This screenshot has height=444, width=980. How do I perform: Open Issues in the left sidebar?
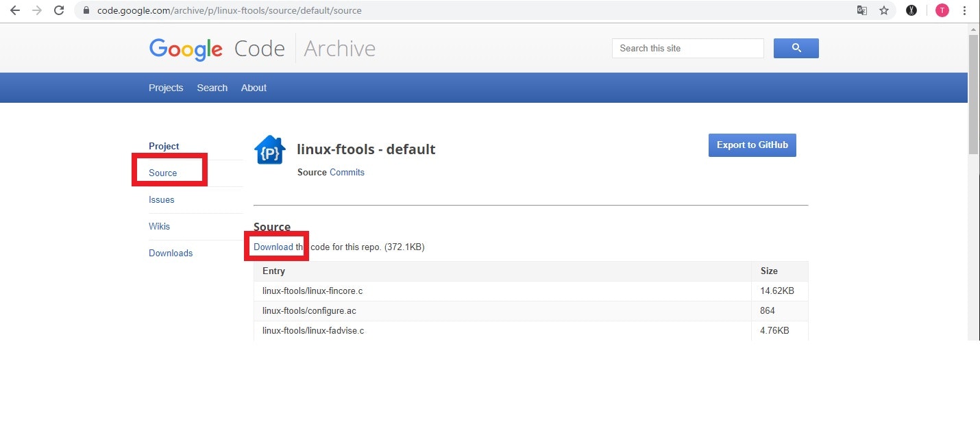[161, 199]
